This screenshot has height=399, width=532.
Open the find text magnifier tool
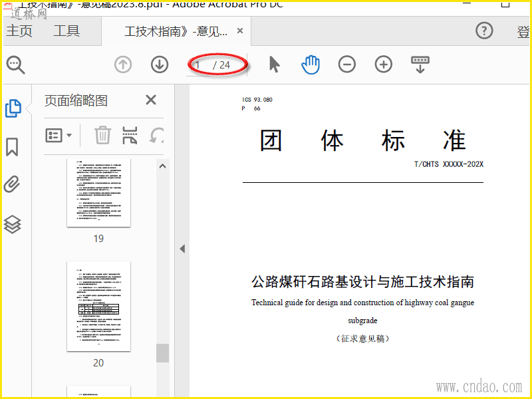pos(15,65)
